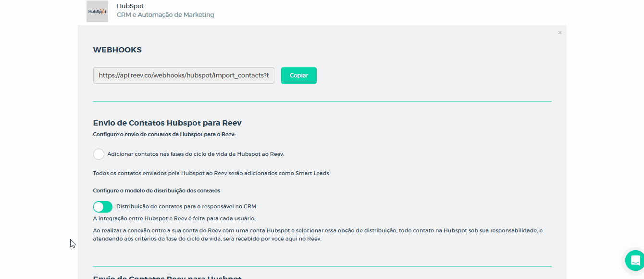Screen dimensions: 644x279
Task: Click the Smart Leads information sentence
Action: tap(211, 173)
